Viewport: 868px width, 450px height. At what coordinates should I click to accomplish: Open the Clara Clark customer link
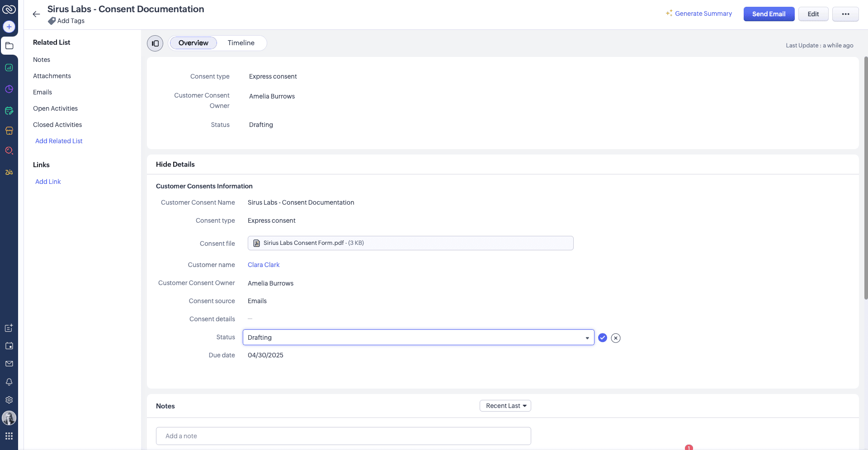click(x=264, y=265)
